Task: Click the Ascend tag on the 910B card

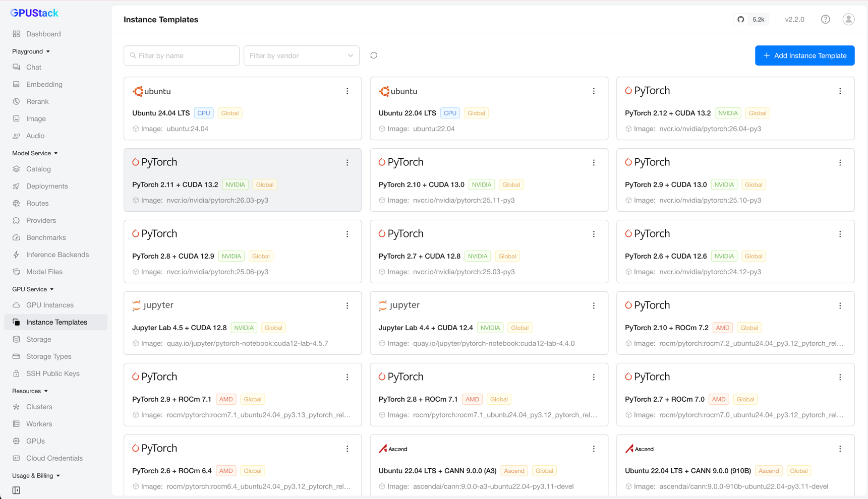Action: pos(769,471)
